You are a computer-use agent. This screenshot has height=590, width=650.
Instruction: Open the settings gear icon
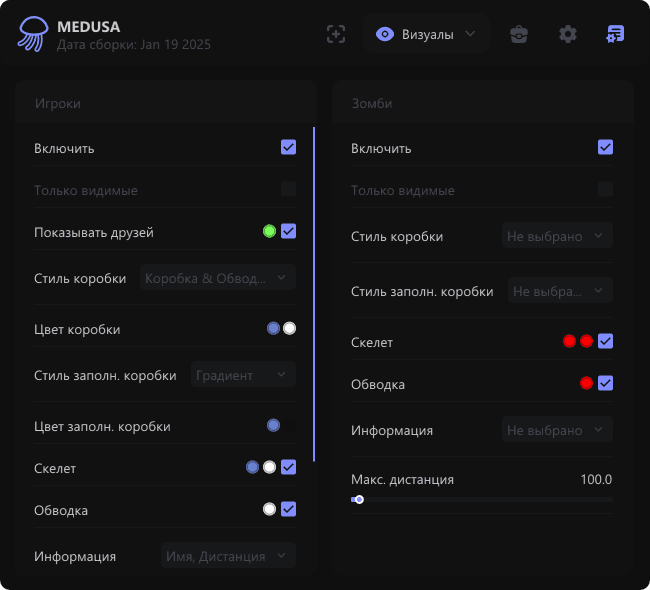click(x=568, y=34)
